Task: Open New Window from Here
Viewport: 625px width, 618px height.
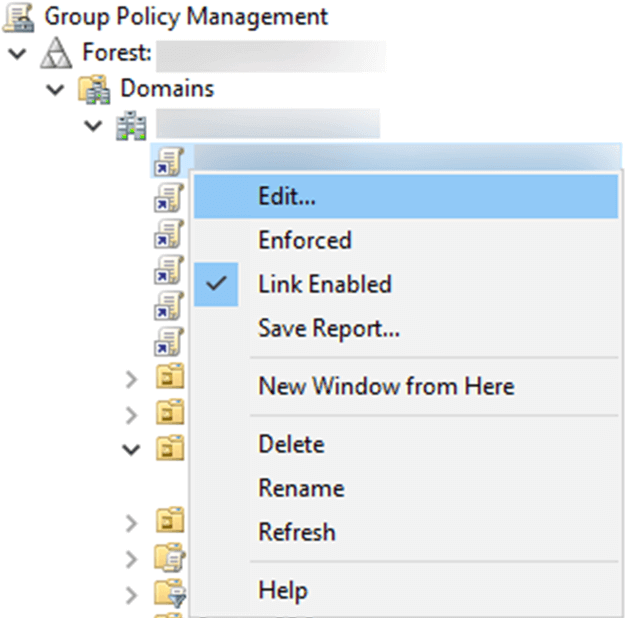Action: point(386,386)
